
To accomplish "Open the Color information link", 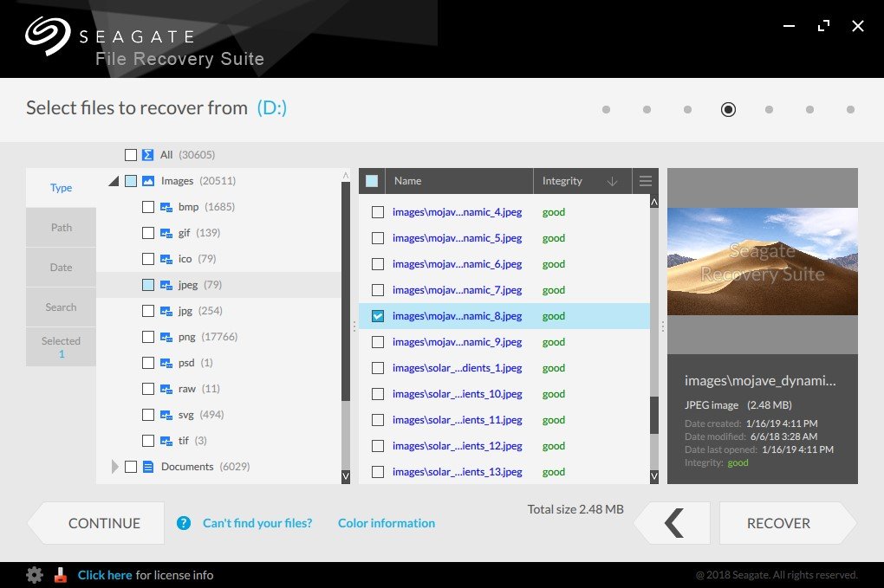I will 387,523.
